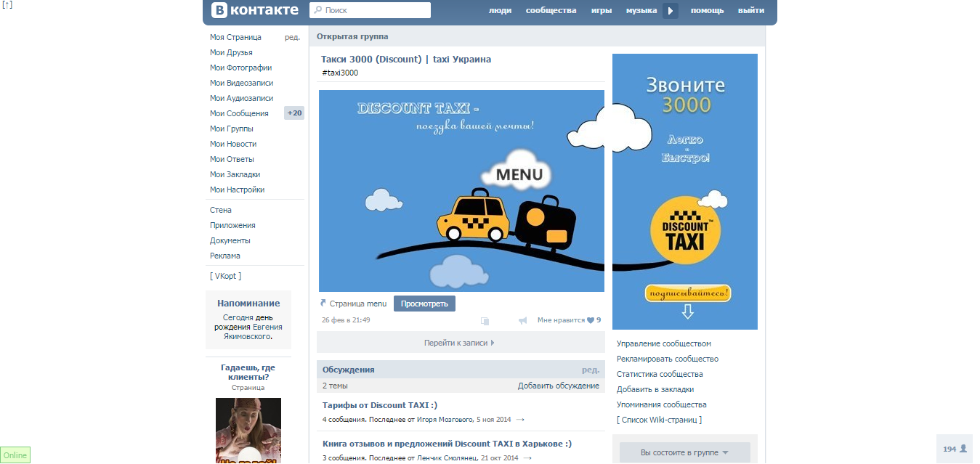Open Реклама in sidebar
This screenshot has width=980, height=464.
[x=225, y=256]
